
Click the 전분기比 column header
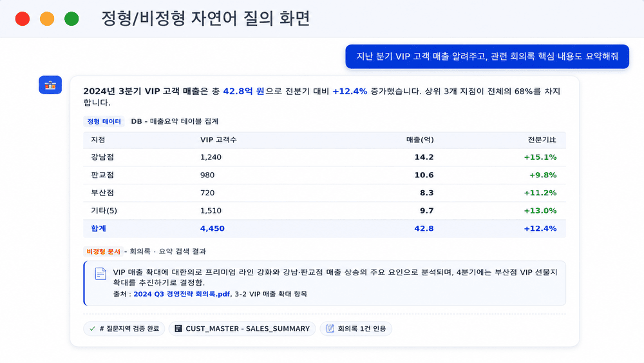542,140
